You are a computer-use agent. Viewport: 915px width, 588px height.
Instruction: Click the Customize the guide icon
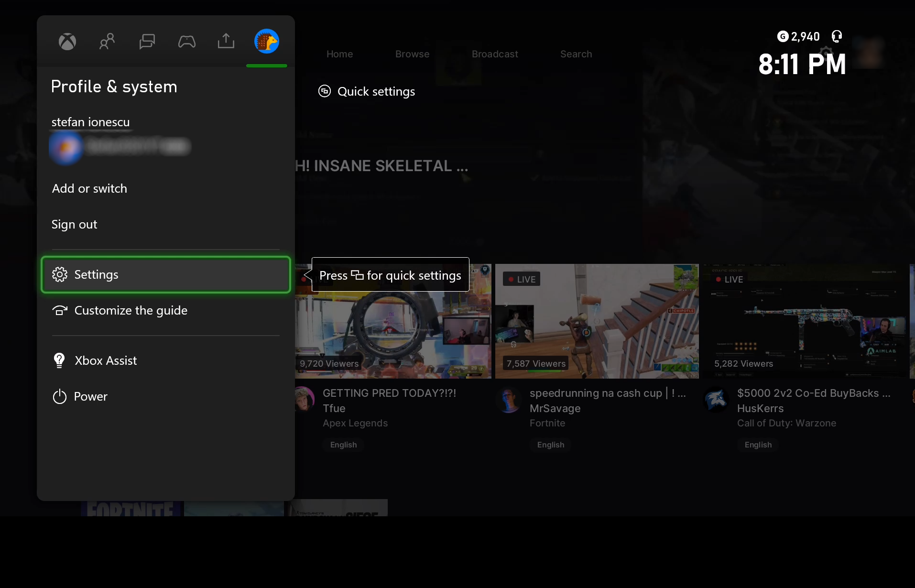click(x=60, y=311)
